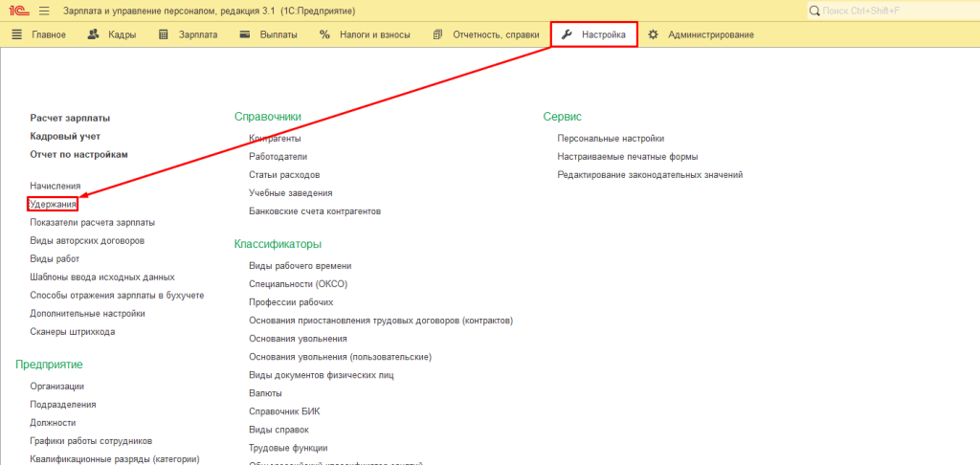Click the 1C logo icon
Screen dimensions: 980x465
coord(20,11)
